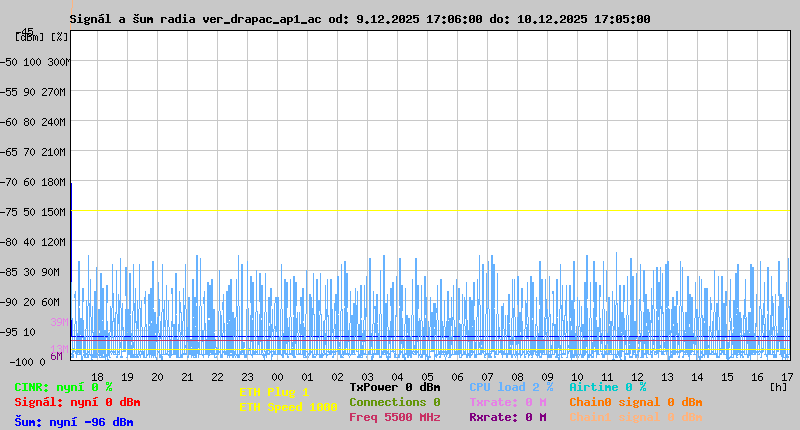Select the CPU load 2 % legend entry
800x430 pixels.
click(x=511, y=387)
